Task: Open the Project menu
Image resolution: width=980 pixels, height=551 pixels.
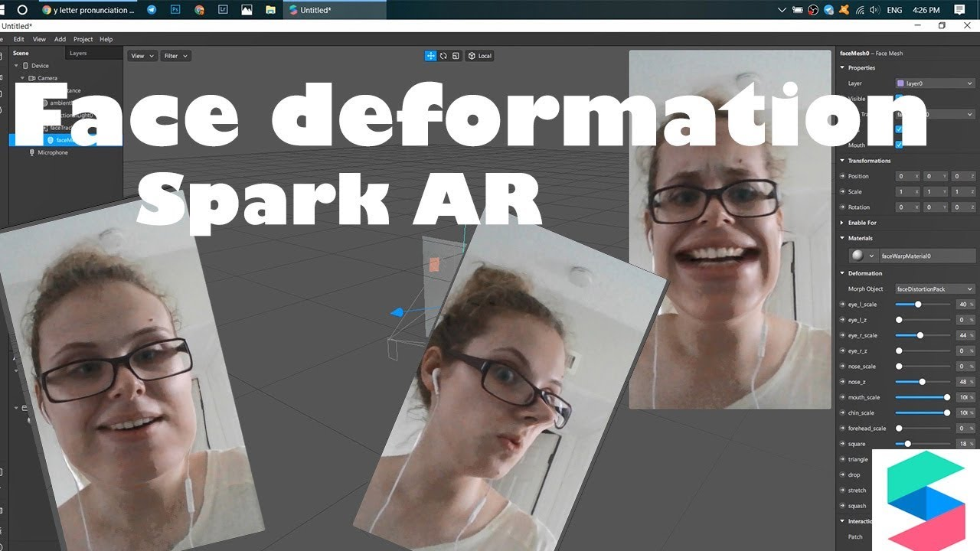Action: [83, 39]
